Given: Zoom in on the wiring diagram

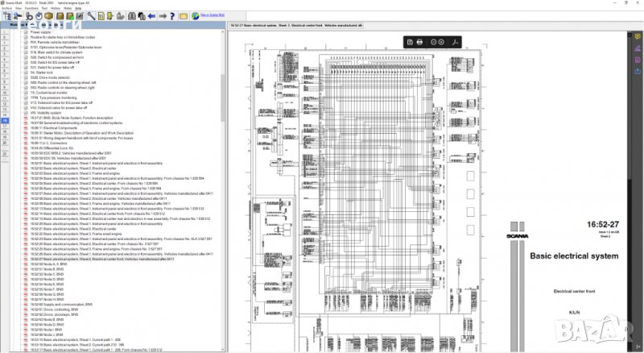Looking at the screenshot, I should click(442, 41).
